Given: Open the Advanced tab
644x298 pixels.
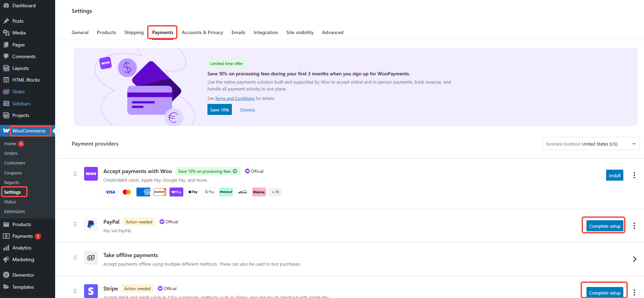Looking at the screenshot, I should [x=333, y=32].
